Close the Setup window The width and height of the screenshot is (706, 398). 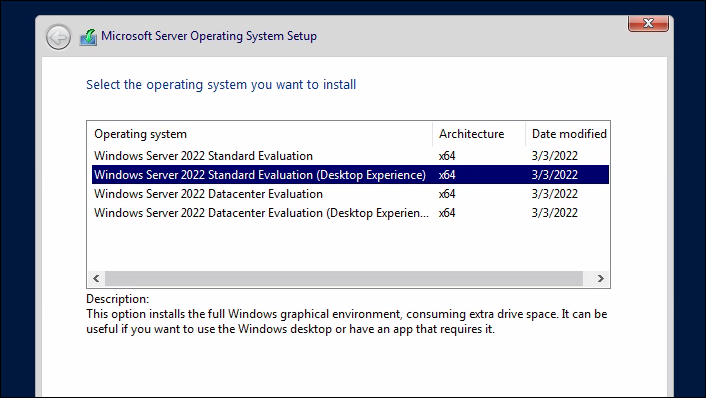648,23
